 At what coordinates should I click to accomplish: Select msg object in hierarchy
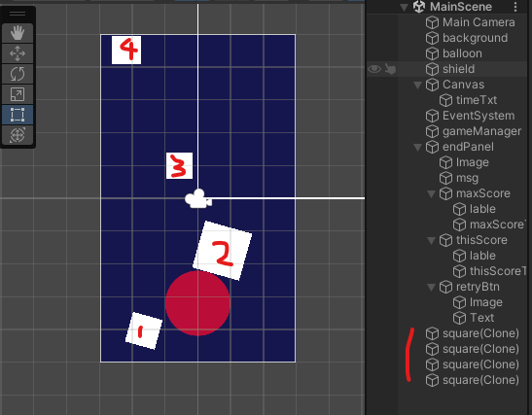tap(467, 178)
